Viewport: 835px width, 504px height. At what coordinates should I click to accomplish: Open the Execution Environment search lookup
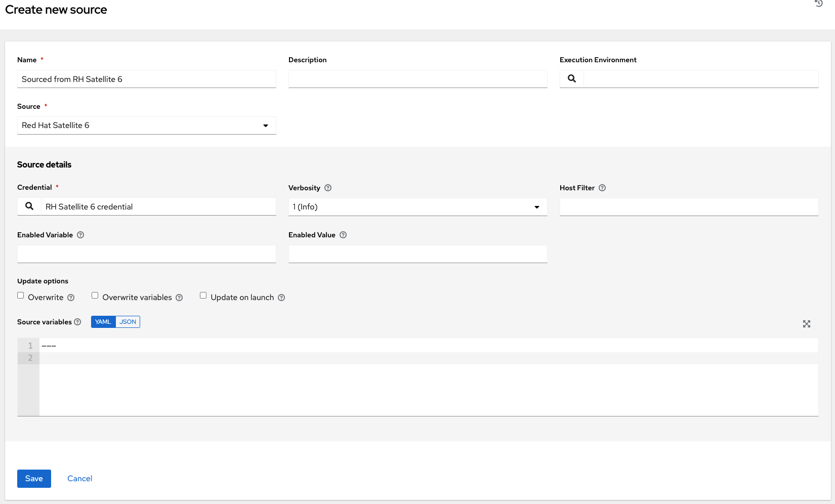pos(571,79)
